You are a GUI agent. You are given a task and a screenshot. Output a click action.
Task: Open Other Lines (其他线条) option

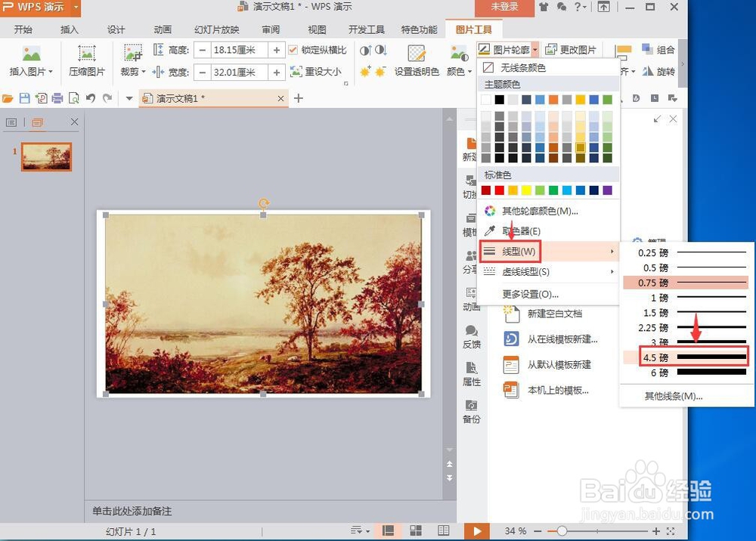(x=686, y=397)
